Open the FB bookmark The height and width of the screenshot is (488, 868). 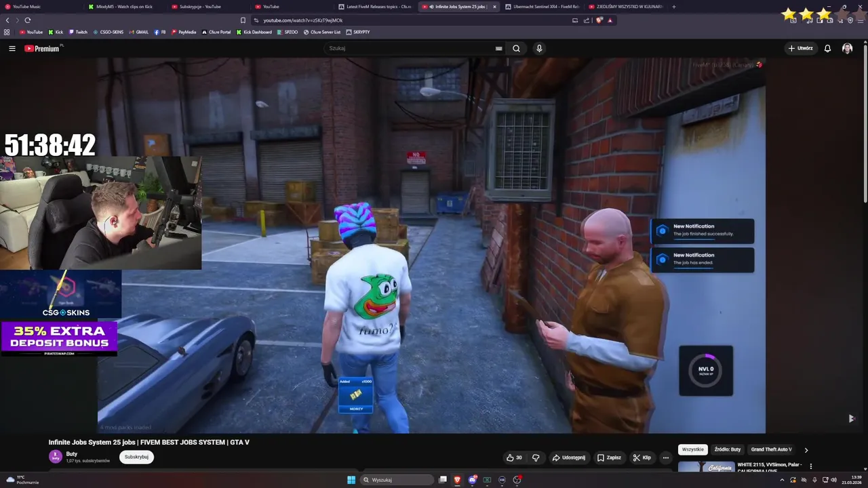pyautogui.click(x=160, y=32)
